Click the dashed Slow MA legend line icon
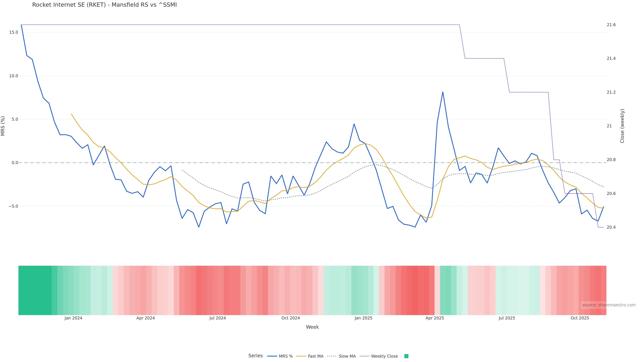 [x=332, y=356]
